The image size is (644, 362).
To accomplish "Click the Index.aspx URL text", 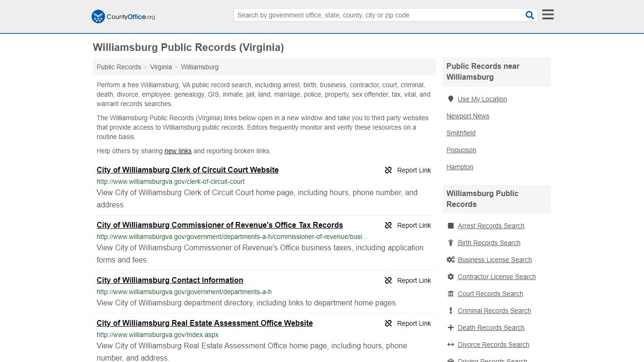I will (157, 335).
